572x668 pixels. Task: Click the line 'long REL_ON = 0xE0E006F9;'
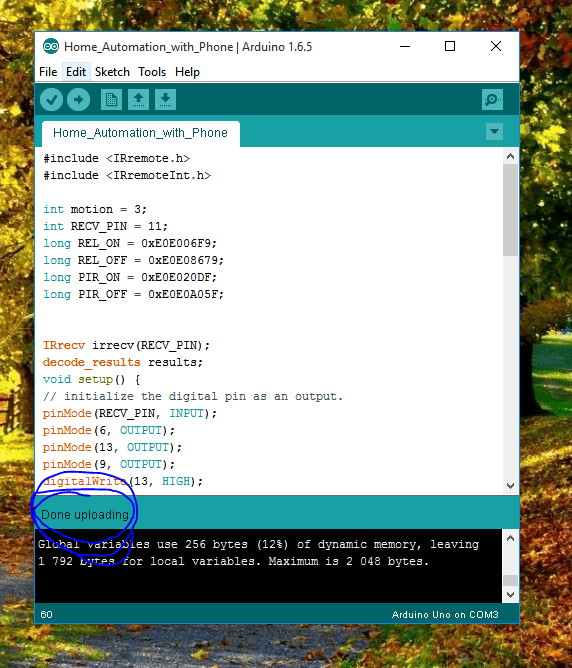coord(130,243)
